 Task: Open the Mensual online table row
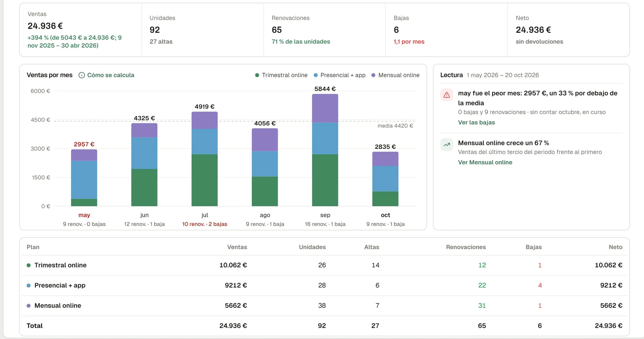tap(325, 306)
